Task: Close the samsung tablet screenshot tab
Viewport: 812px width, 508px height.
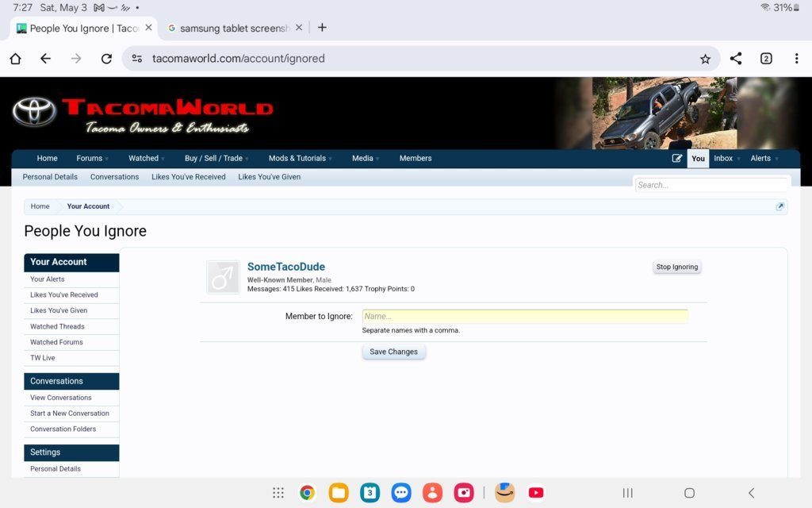Action: pyautogui.click(x=299, y=28)
